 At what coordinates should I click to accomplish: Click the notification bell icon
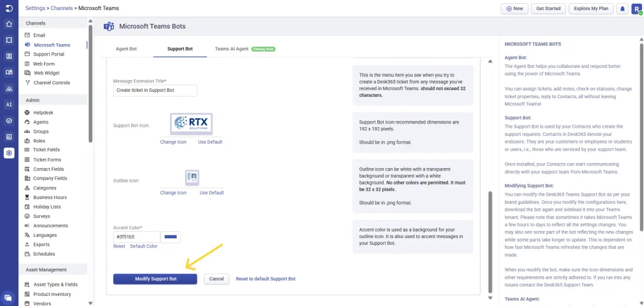[x=623, y=8]
